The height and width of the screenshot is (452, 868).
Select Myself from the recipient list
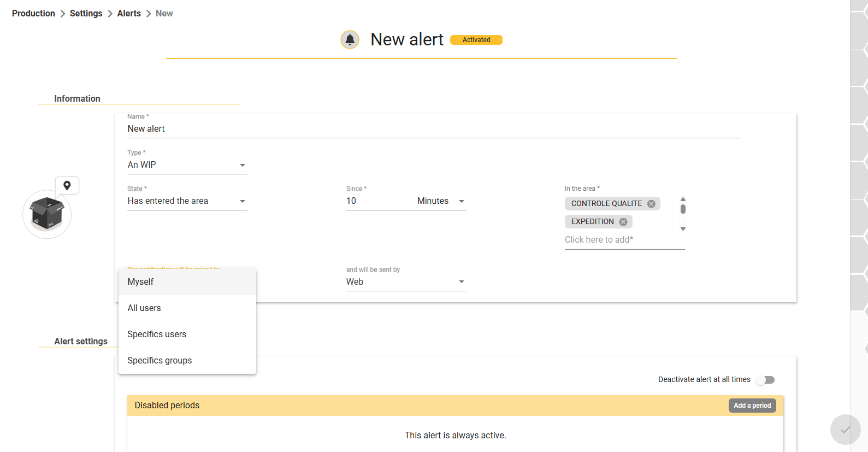pyautogui.click(x=187, y=282)
